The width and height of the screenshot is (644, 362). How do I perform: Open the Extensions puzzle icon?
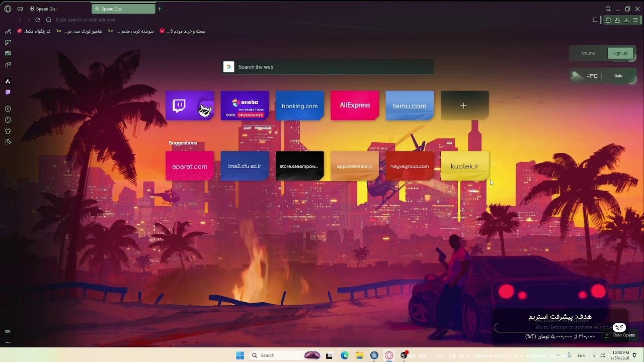[x=608, y=20]
